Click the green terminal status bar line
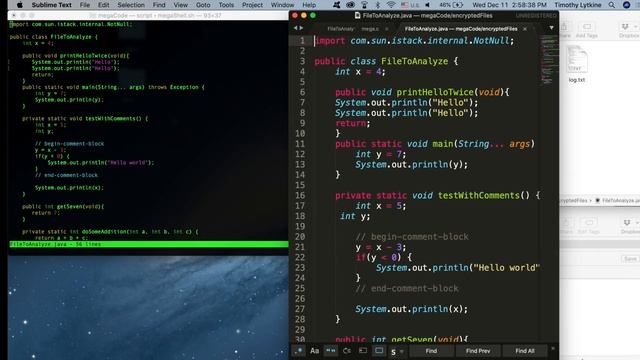The height and width of the screenshot is (360, 640). [x=149, y=244]
